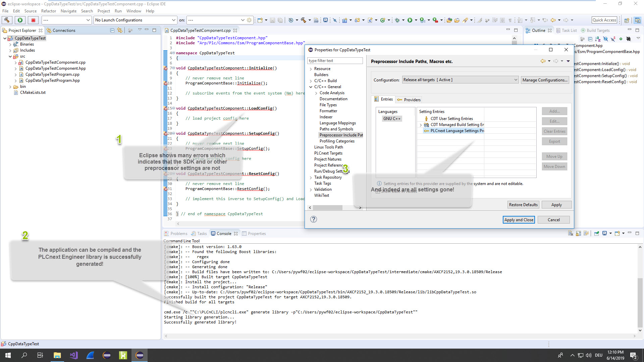Collapse the C/C++ General tree node
644x362 pixels.
click(311, 87)
